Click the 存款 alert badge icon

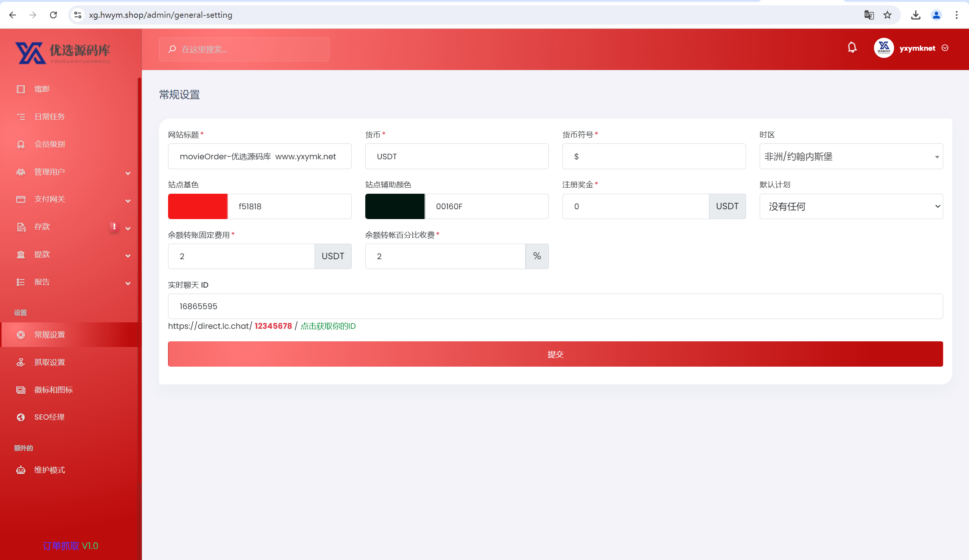(114, 226)
